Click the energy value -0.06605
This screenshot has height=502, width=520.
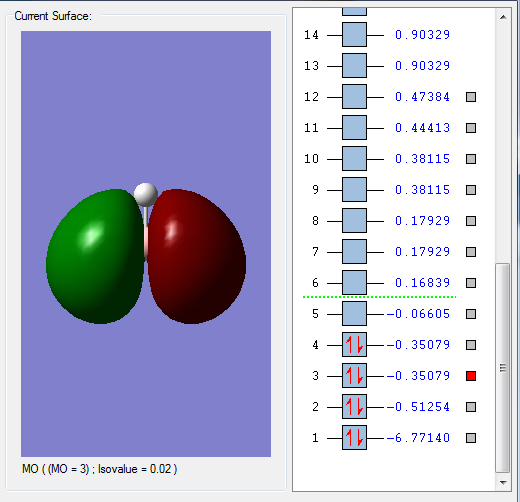tap(418, 314)
